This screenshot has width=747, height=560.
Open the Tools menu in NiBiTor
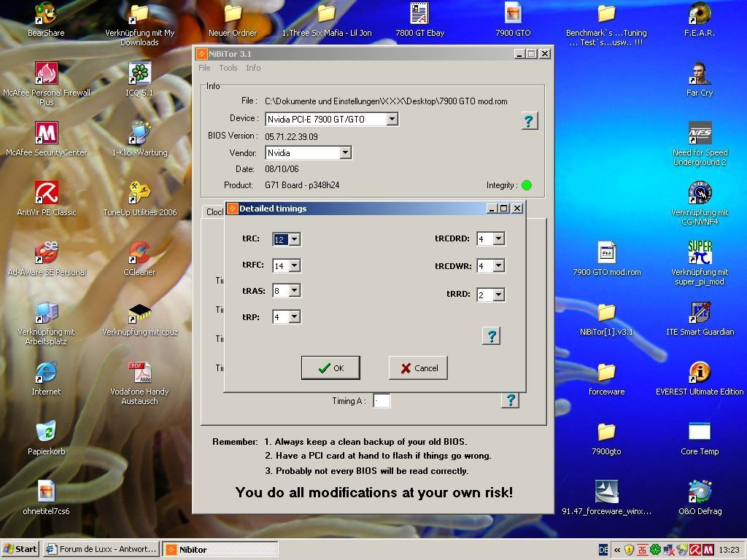228,68
